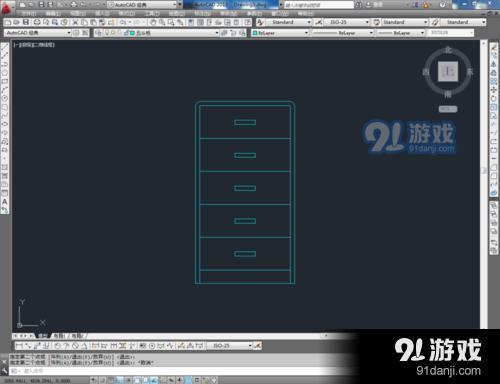500x384 pixels.
Task: Select the Line tool in draw toolbar
Action: point(5,48)
